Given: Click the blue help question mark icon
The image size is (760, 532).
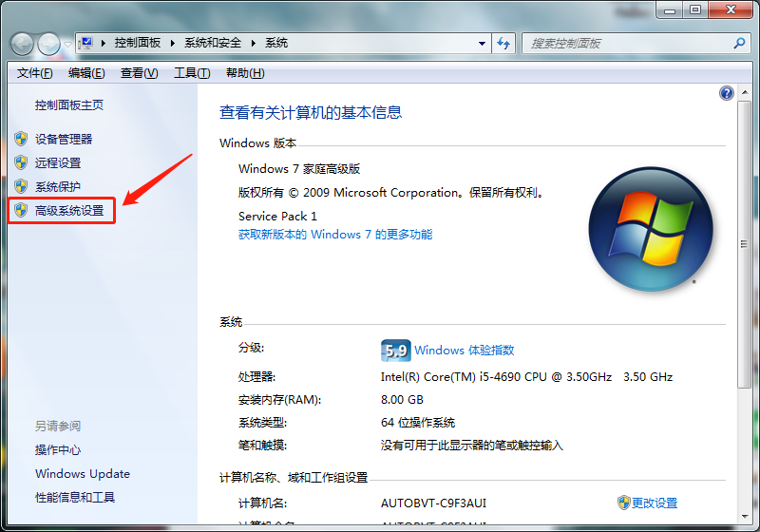Looking at the screenshot, I should pos(726,93).
